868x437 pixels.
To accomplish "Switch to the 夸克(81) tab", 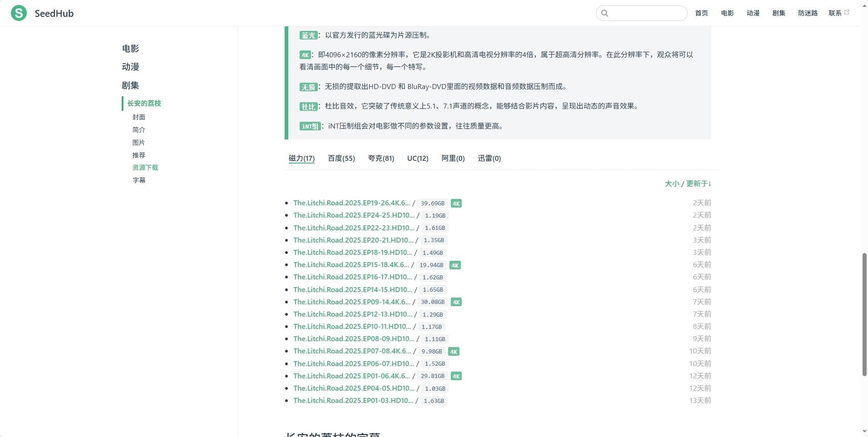I will tap(380, 159).
